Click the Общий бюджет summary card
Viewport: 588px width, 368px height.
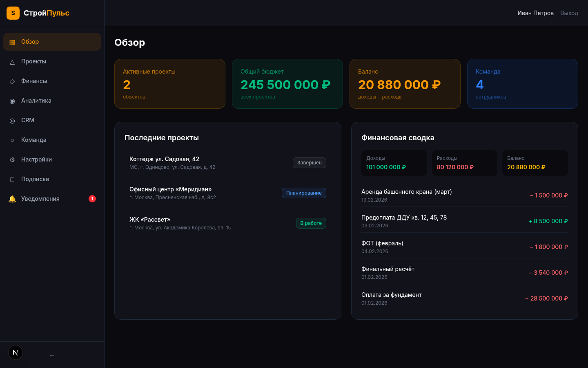(x=287, y=84)
